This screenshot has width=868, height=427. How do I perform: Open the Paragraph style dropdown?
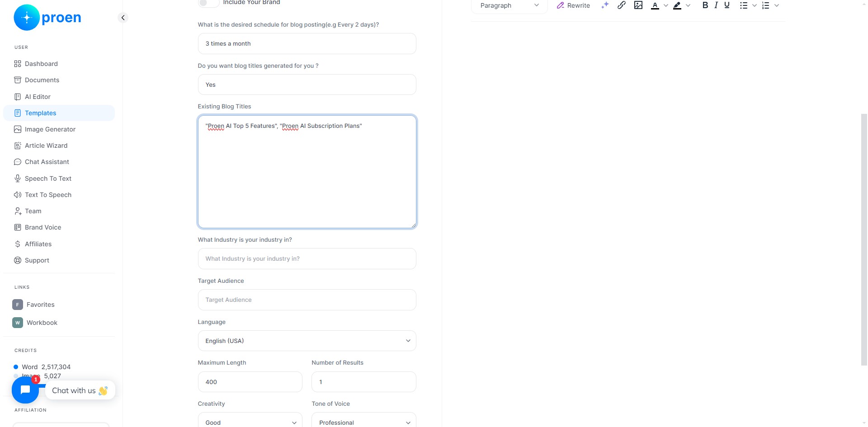pyautogui.click(x=509, y=5)
